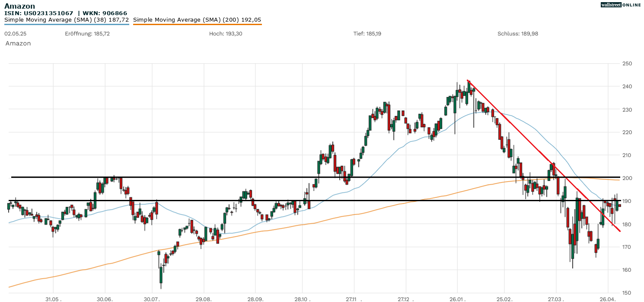Click the 250 price axis label
Viewport: 644px width, 302px height.
627,64
